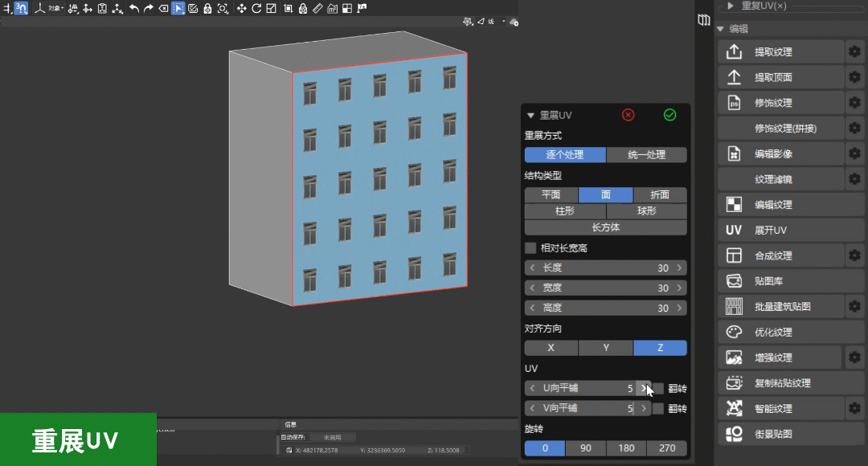
Task: Toggle the 翻转 checkbox for V向平铺
Action: [x=658, y=408]
